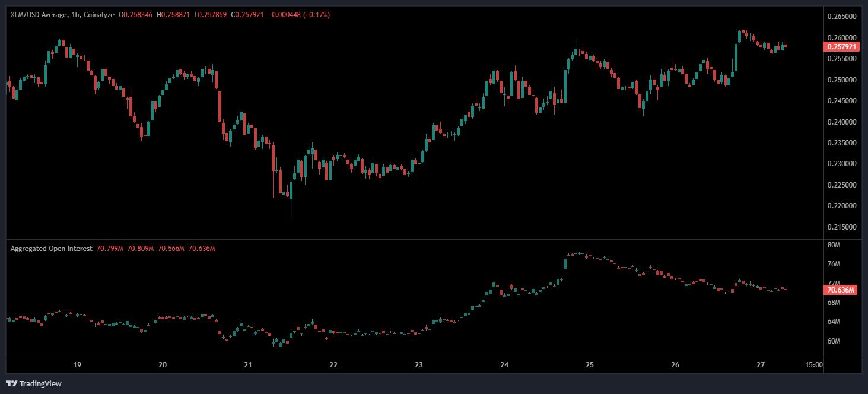
Task: Click date 21 on the time axis
Action: 248,365
